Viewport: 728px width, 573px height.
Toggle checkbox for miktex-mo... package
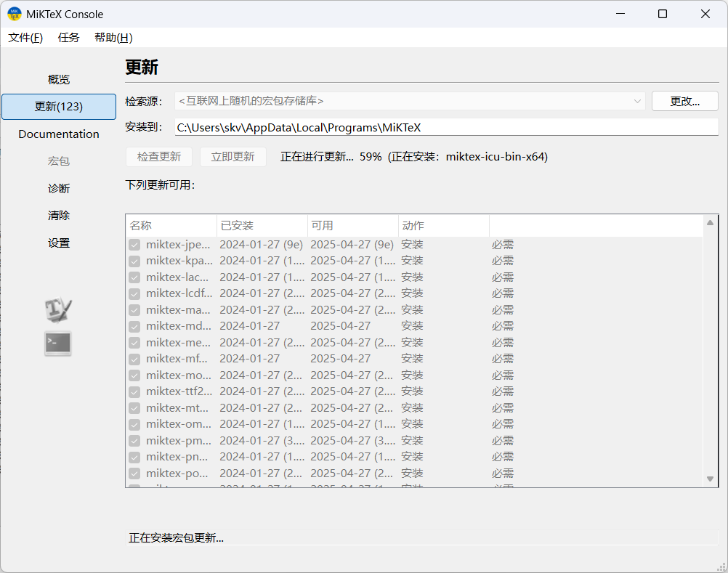(134, 375)
